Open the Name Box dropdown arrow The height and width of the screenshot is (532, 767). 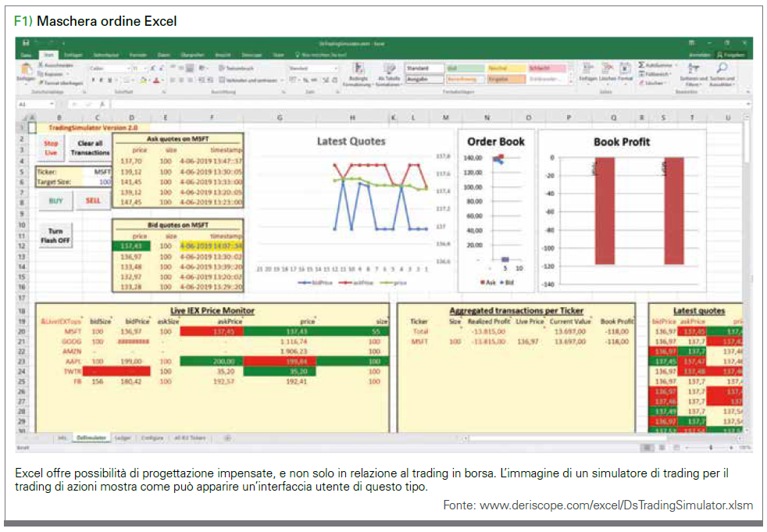click(52, 104)
